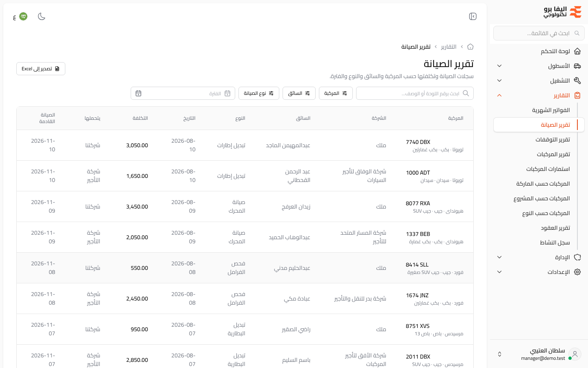Select vehicle row 1000 ADT

pos(245,176)
